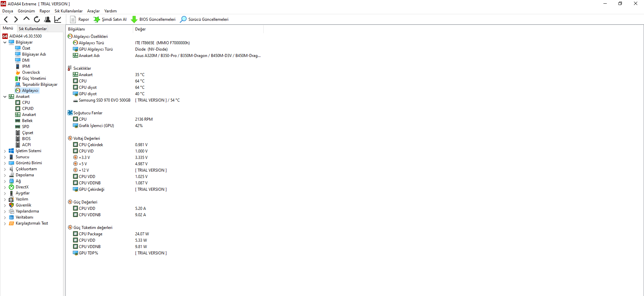Click the Güvenlik shield icon in tree
The image size is (644, 296).
11,205
